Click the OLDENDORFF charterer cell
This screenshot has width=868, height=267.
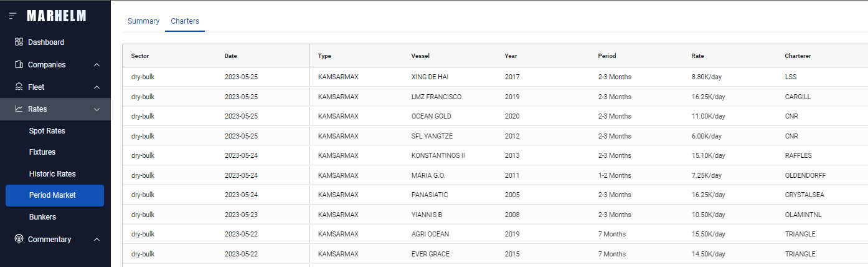pos(805,175)
